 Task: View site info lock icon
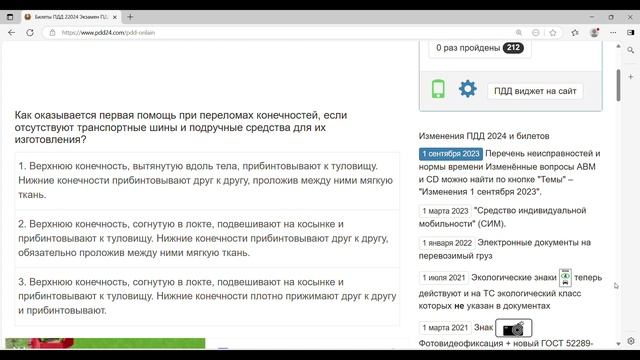pos(52,33)
